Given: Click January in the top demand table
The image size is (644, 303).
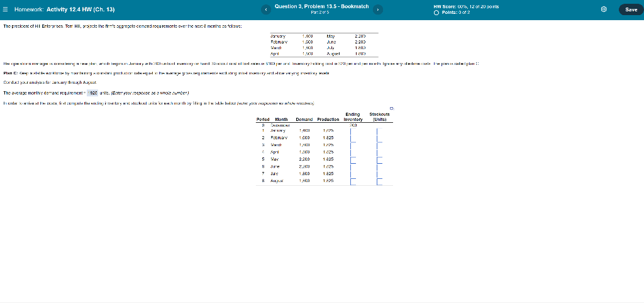Looking at the screenshot, I should 278,36.
